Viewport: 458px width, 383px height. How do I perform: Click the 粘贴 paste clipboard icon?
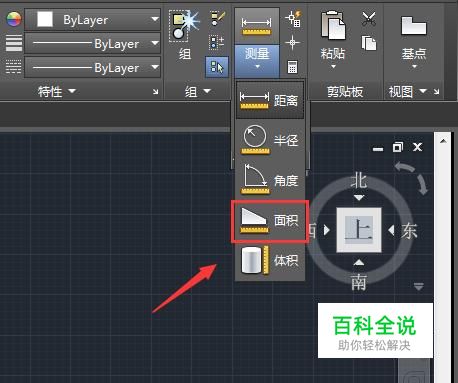[333, 25]
